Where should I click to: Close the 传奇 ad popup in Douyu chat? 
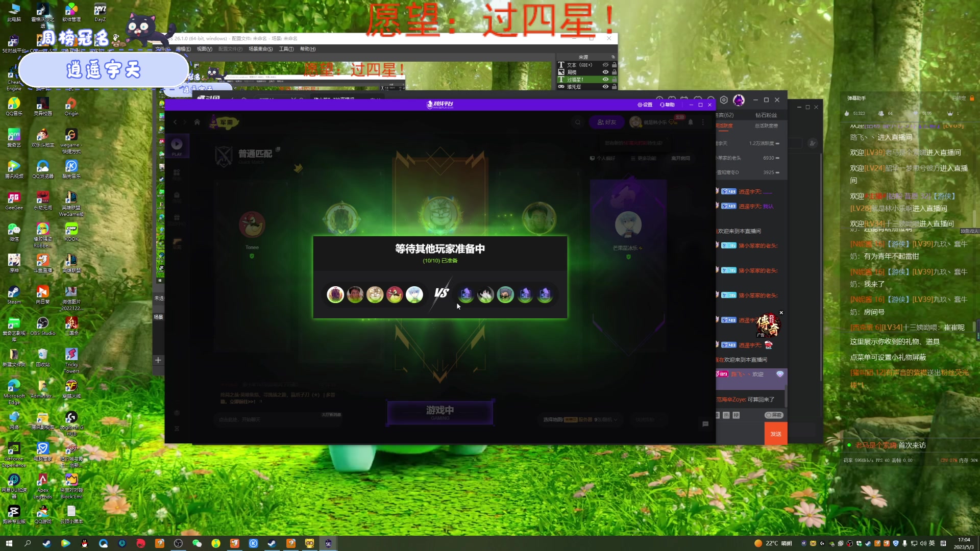click(781, 313)
